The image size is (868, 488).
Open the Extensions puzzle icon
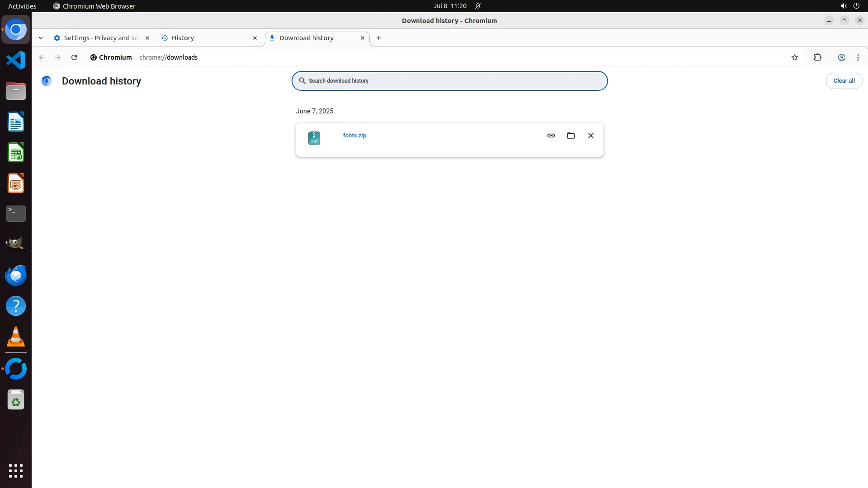tap(817, 57)
